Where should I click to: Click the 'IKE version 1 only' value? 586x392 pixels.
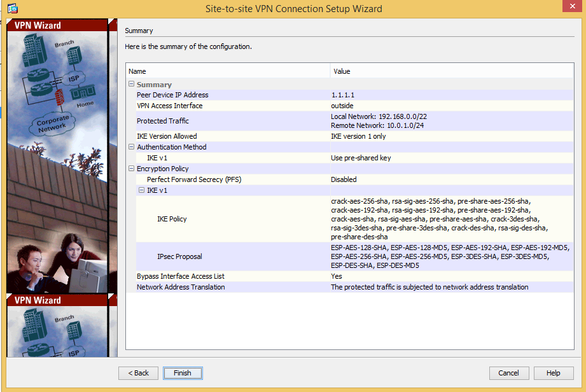[358, 136]
